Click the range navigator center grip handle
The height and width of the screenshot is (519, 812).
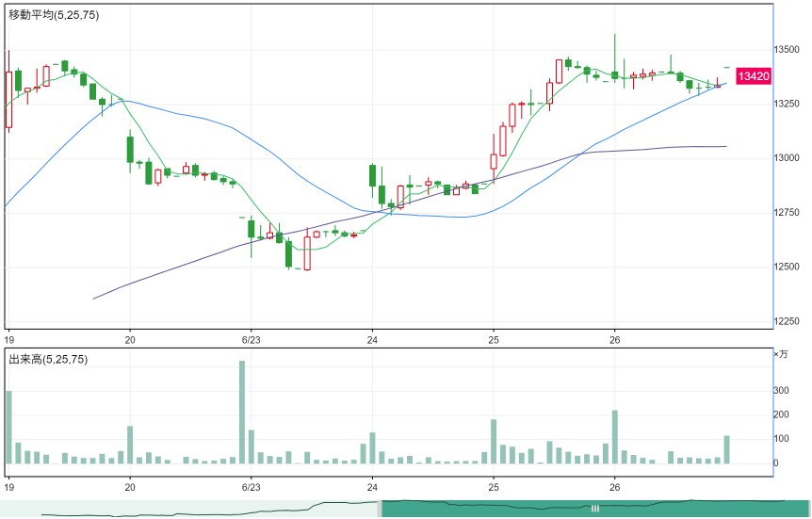[x=595, y=509]
